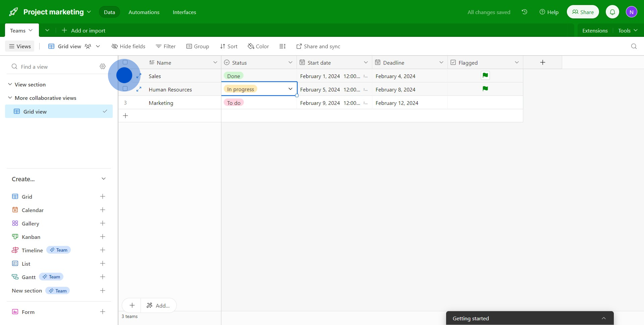Switch to the Automations tab
644x325 pixels.
144,12
